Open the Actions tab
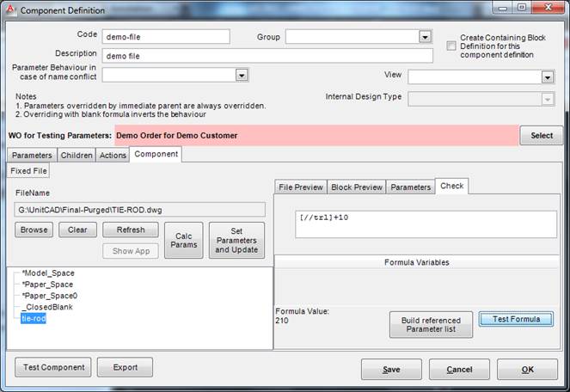The image size is (570, 392). coord(113,156)
